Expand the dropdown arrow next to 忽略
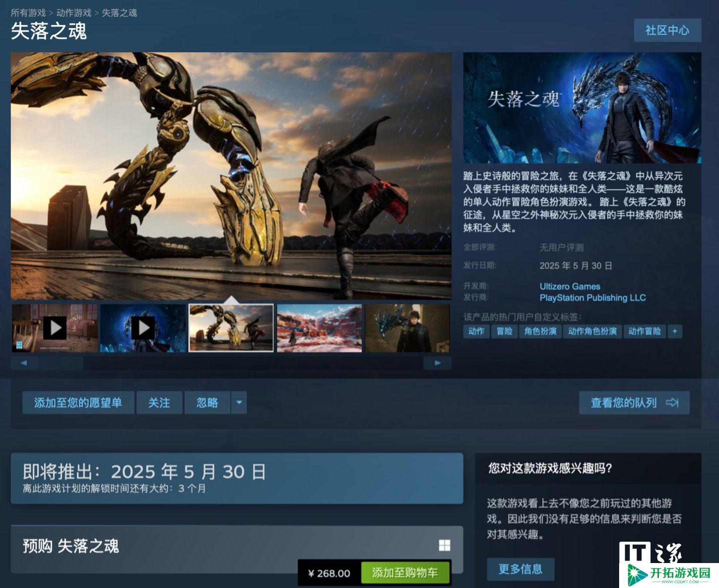 pyautogui.click(x=239, y=403)
